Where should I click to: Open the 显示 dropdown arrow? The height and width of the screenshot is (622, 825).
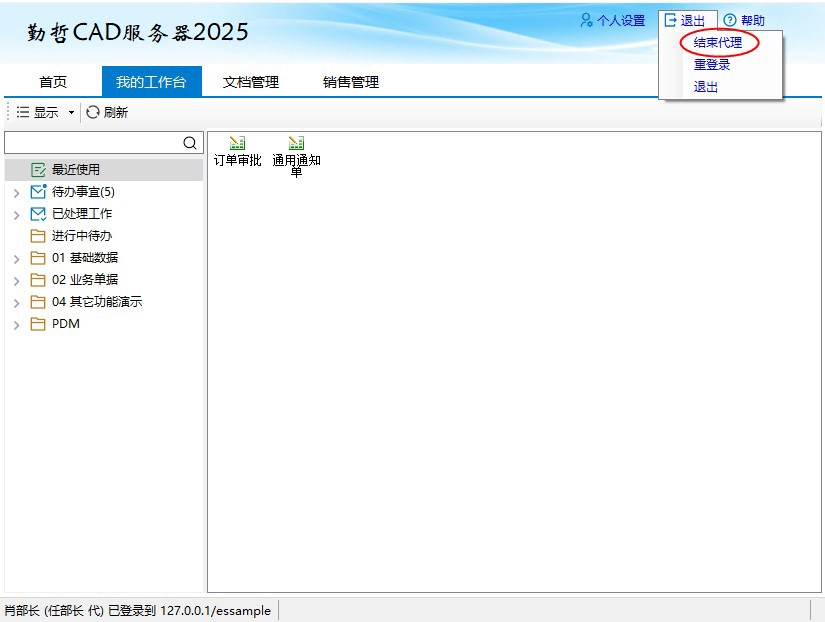pyautogui.click(x=71, y=113)
